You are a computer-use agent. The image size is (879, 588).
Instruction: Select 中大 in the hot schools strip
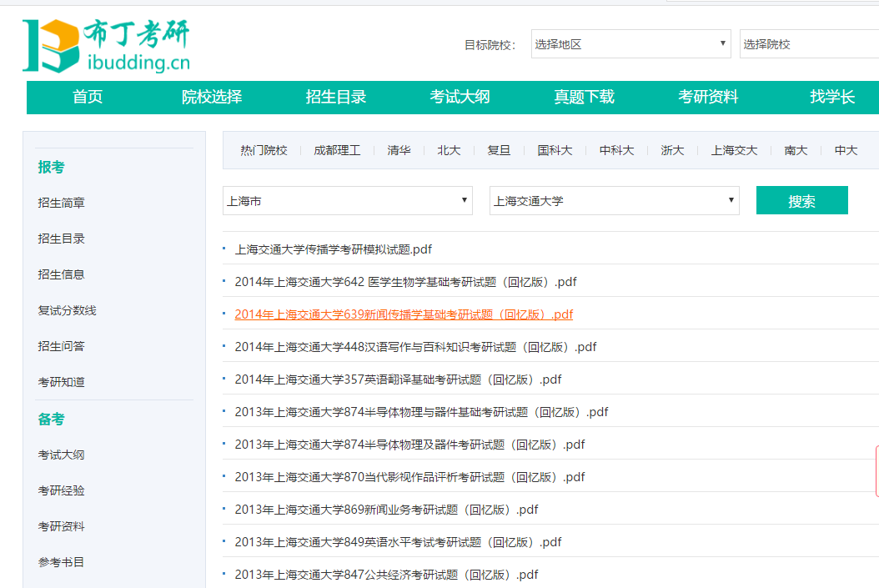coord(846,150)
